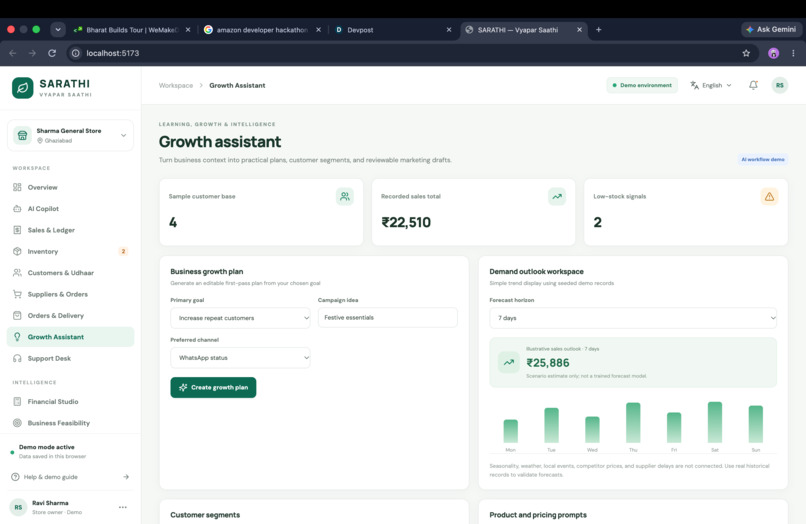Click the Workspace breadcrumb link
Image resolution: width=806 pixels, height=524 pixels.
coord(176,85)
